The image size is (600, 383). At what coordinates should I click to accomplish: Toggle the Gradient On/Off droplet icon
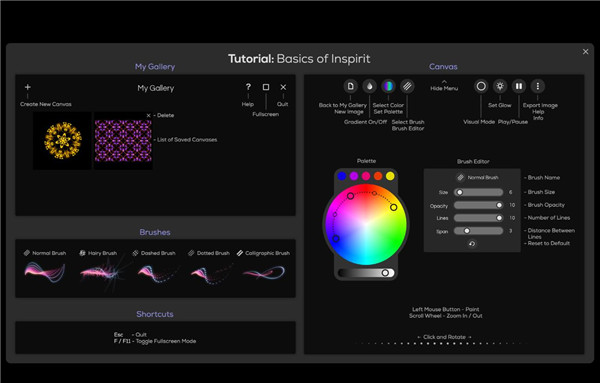pos(369,86)
